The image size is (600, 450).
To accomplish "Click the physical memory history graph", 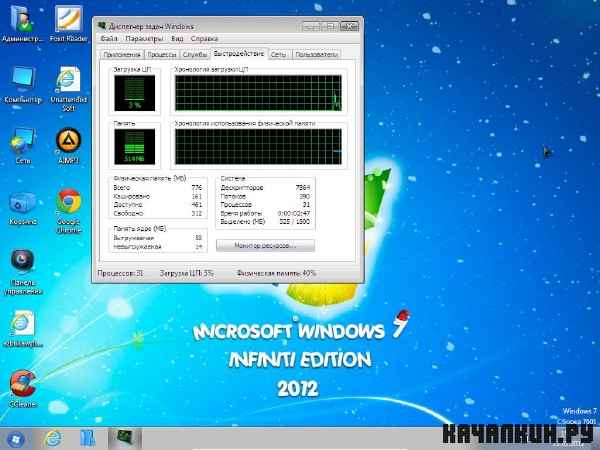I will 258,147.
